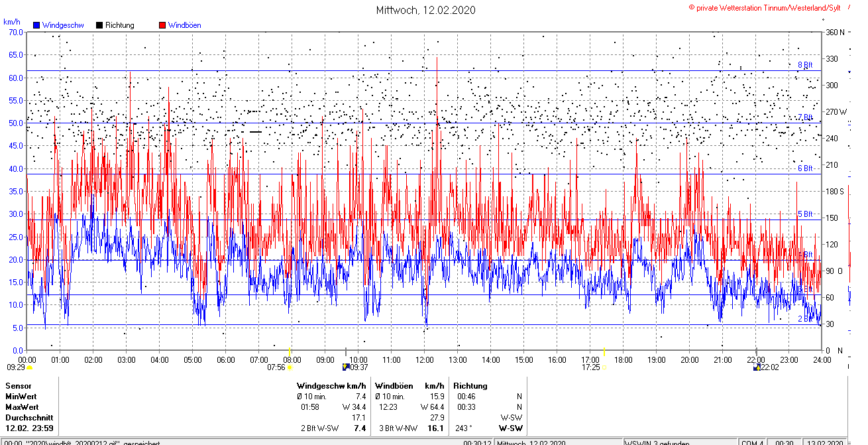Click the 06:00 tick on time axis

pyautogui.click(x=226, y=359)
